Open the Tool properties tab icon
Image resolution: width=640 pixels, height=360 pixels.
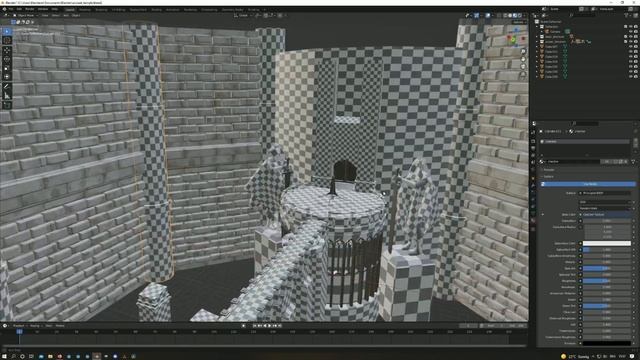coord(533,132)
